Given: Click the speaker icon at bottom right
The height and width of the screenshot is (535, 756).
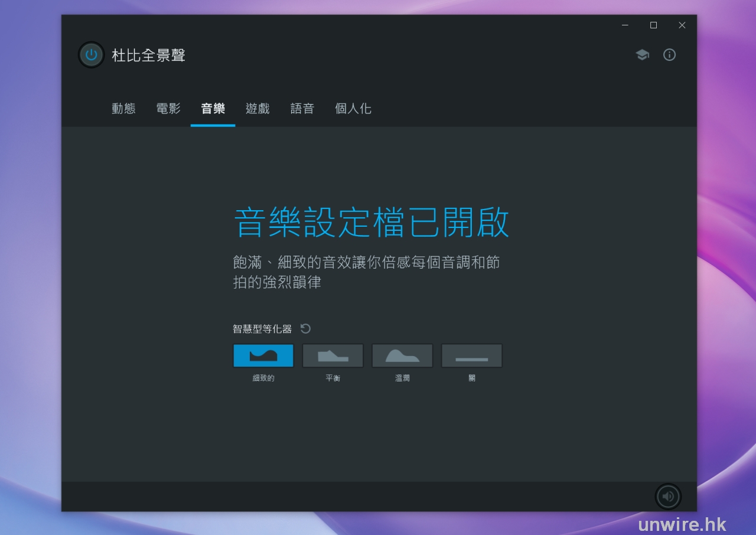Looking at the screenshot, I should 667,497.
